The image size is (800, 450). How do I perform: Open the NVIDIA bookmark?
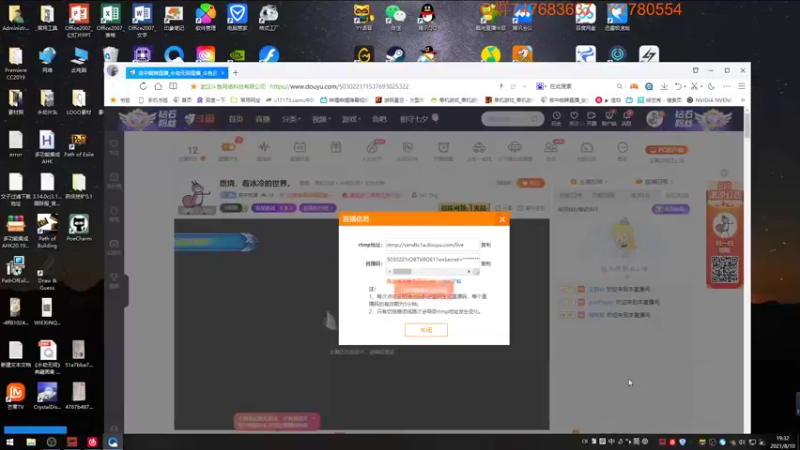click(709, 100)
